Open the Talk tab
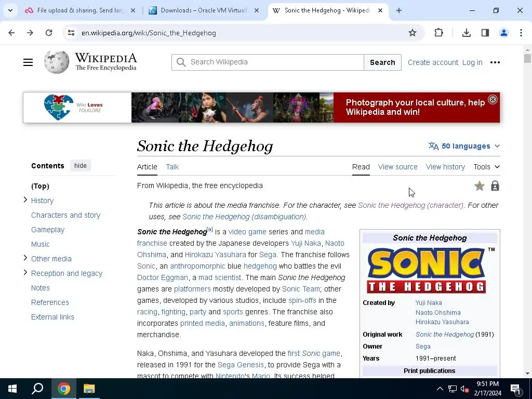The width and height of the screenshot is (532, 399). (x=172, y=167)
